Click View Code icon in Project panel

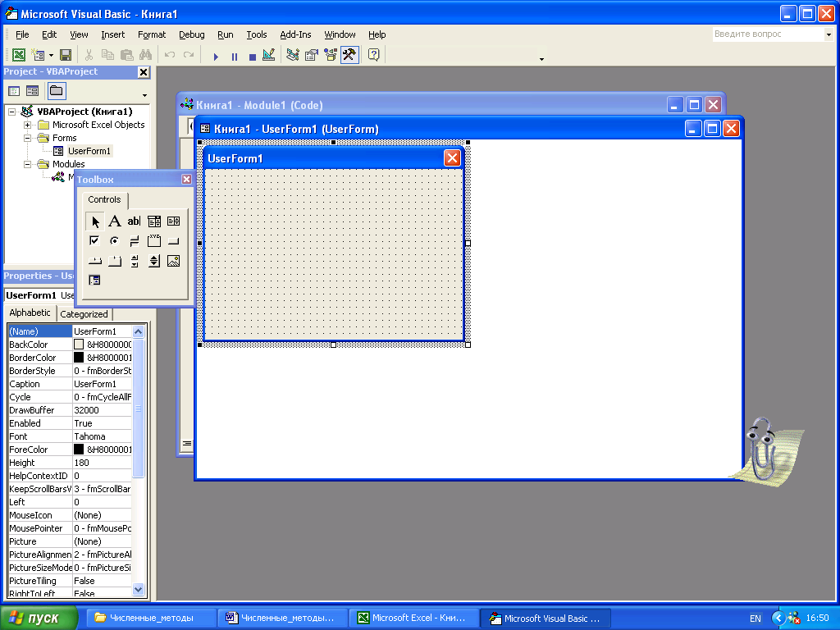coord(14,91)
